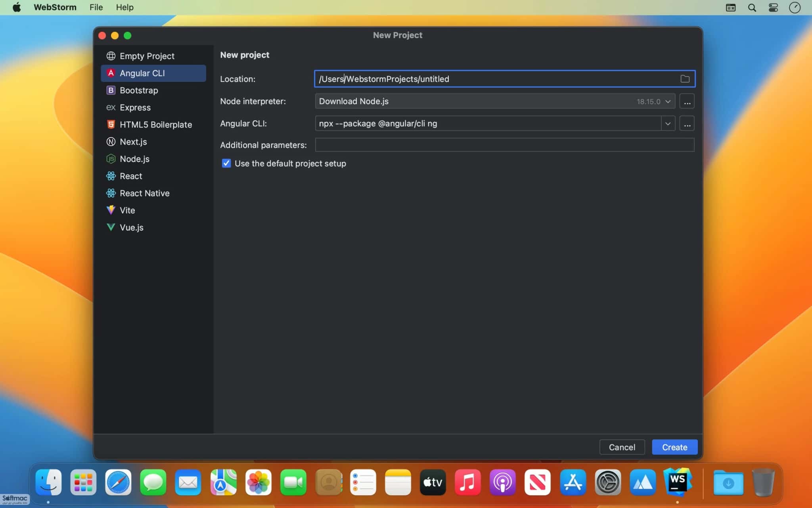Open Messages from the Dock

[x=153, y=482]
